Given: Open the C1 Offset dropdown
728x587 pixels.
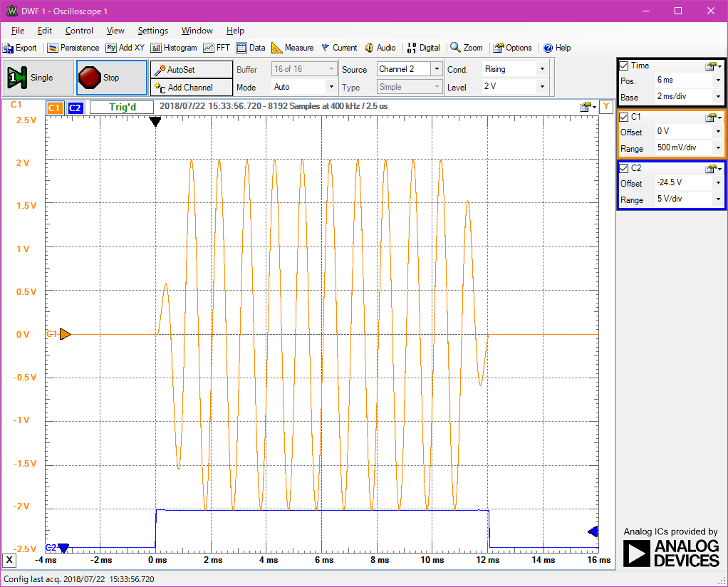Looking at the screenshot, I should click(718, 131).
